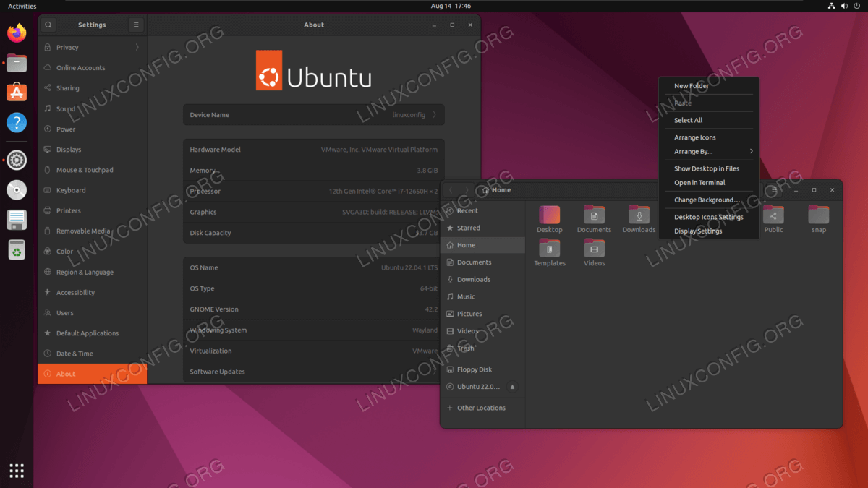Open Sound settings in the sidebar
The height and width of the screenshot is (488, 868).
click(x=92, y=109)
